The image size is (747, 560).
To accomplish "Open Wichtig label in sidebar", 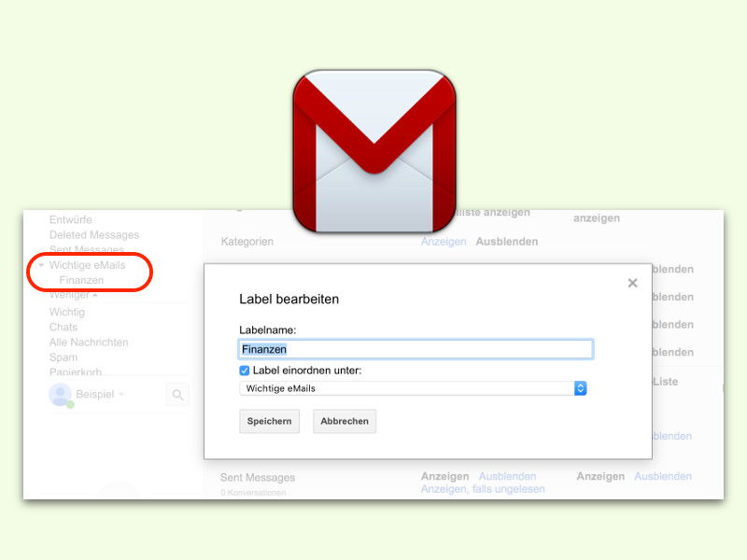I will tap(67, 312).
